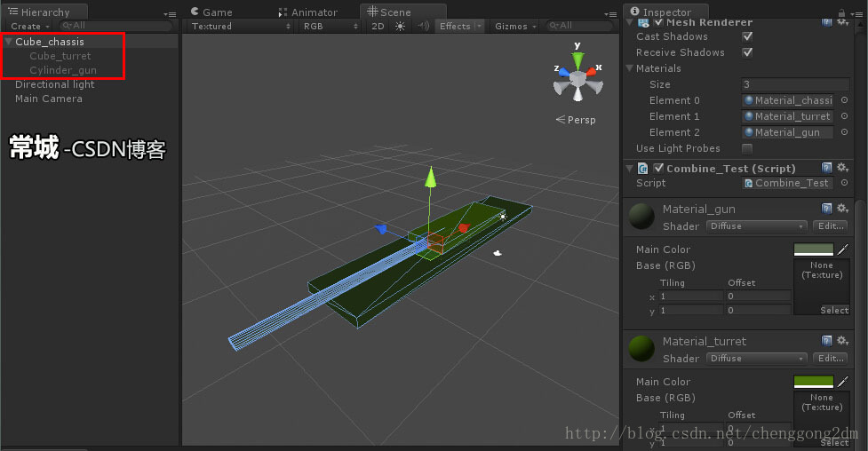Open Scene view panel options menu

pyautogui.click(x=610, y=14)
